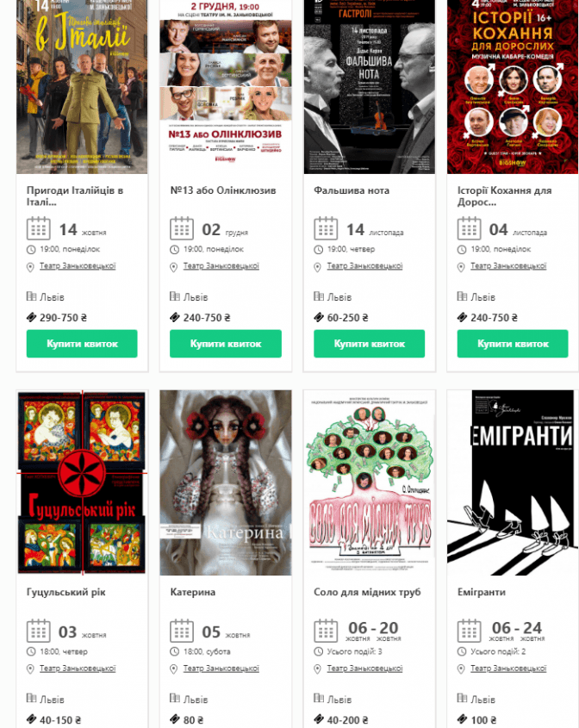Buy ticket for Фальшива нота
Image resolution: width=579 pixels, height=728 pixels.
click(369, 344)
